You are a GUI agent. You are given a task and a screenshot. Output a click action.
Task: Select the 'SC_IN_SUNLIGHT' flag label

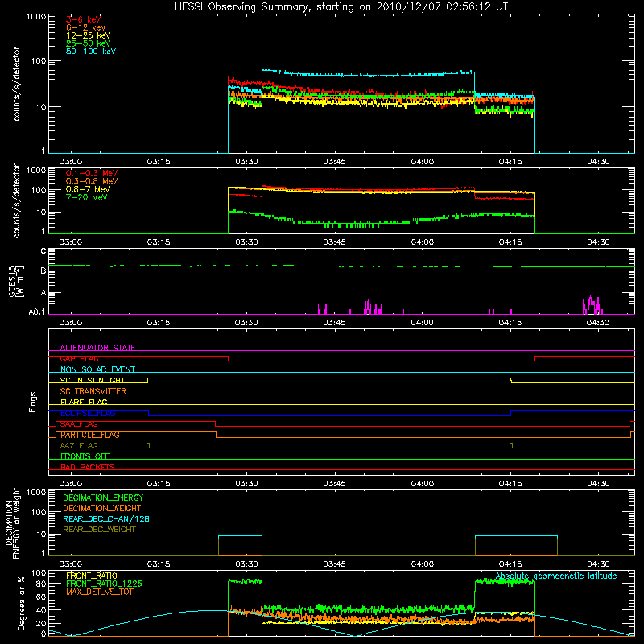(93, 380)
